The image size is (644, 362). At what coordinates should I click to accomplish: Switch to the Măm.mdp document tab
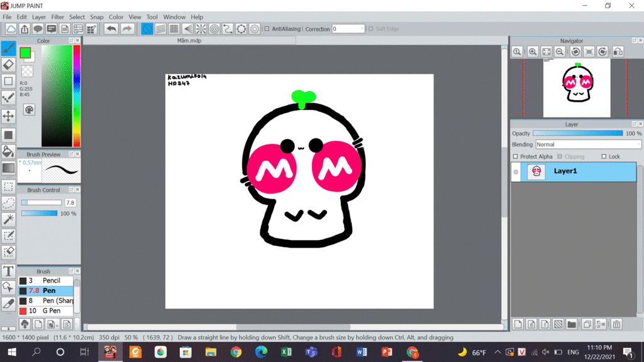point(189,41)
